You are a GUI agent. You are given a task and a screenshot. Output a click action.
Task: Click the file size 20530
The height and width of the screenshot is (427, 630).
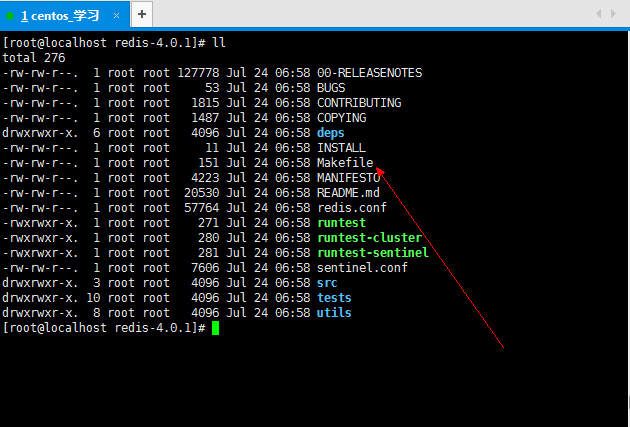coord(202,193)
